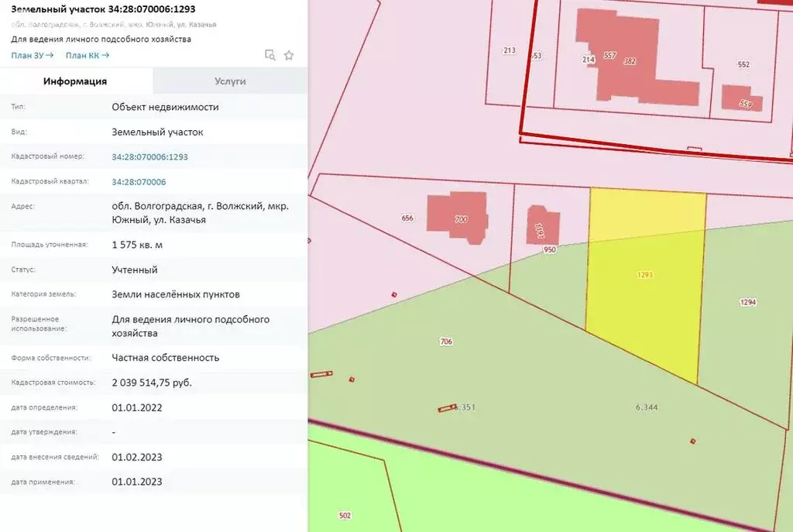Click parcel 706 on the map

pyautogui.click(x=445, y=342)
